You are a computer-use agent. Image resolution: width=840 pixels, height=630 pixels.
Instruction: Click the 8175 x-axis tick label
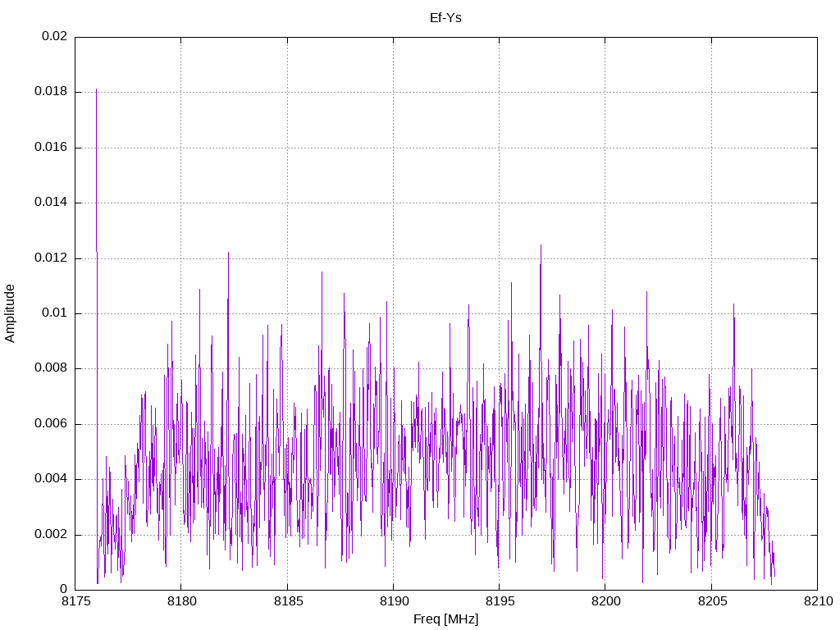point(75,601)
